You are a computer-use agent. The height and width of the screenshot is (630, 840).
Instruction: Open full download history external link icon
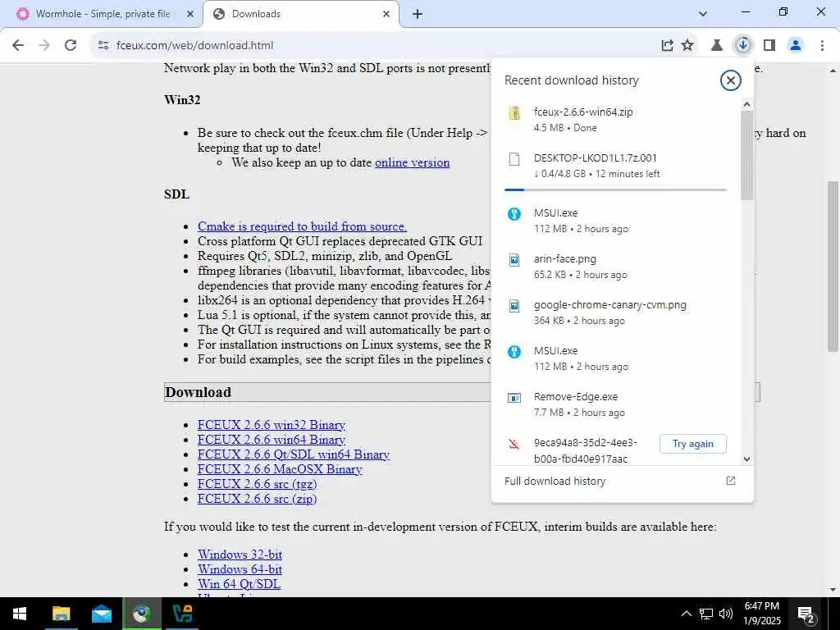[x=731, y=481]
